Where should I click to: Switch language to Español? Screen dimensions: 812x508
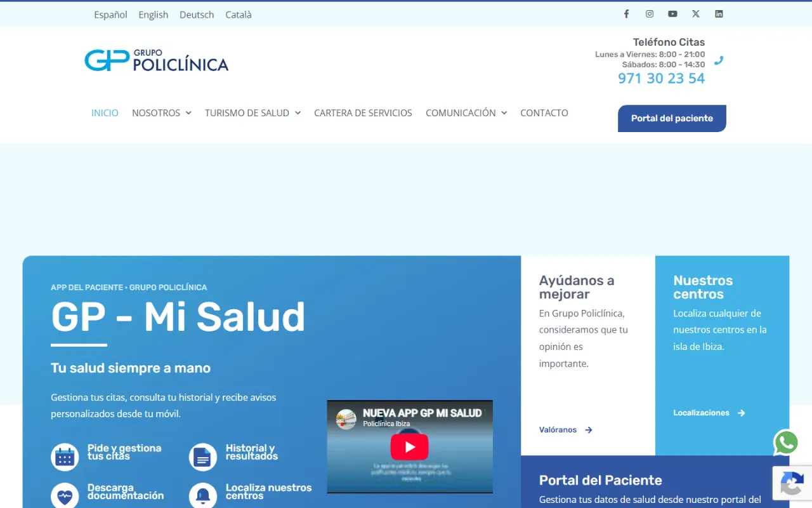click(110, 15)
